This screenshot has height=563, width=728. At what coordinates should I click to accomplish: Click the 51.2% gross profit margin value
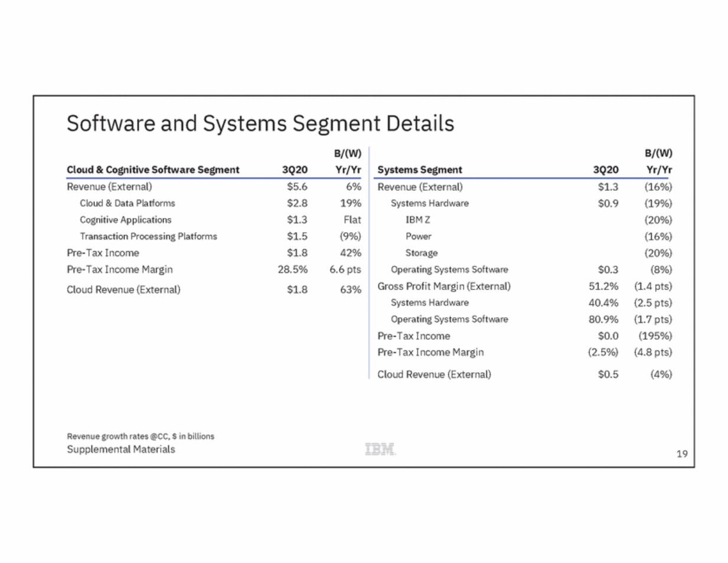(x=603, y=286)
